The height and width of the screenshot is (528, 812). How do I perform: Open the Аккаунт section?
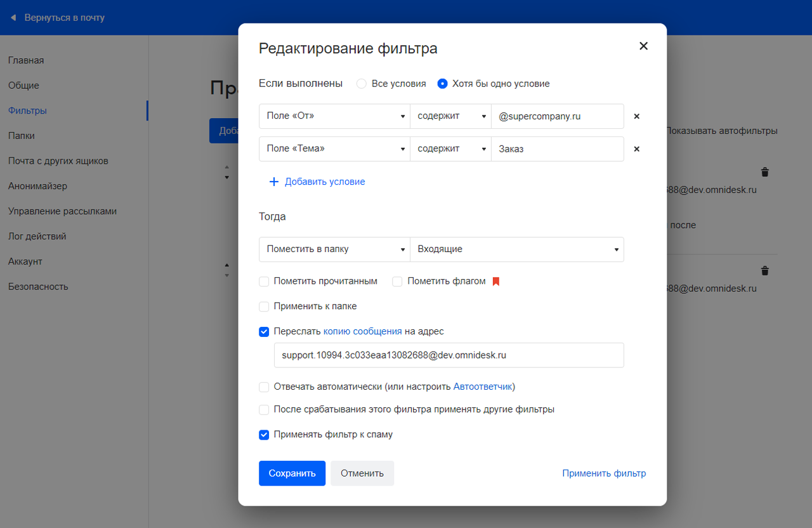(x=25, y=261)
